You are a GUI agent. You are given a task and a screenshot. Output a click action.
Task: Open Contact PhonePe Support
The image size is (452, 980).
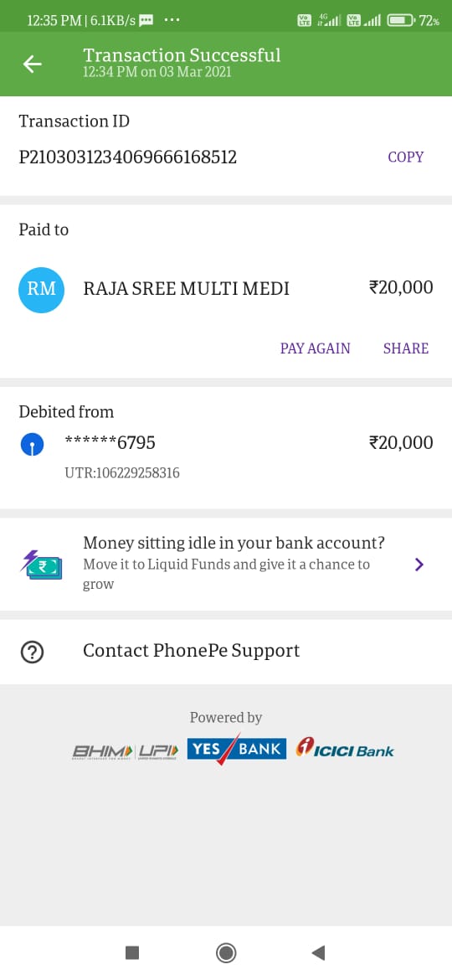pos(226,652)
